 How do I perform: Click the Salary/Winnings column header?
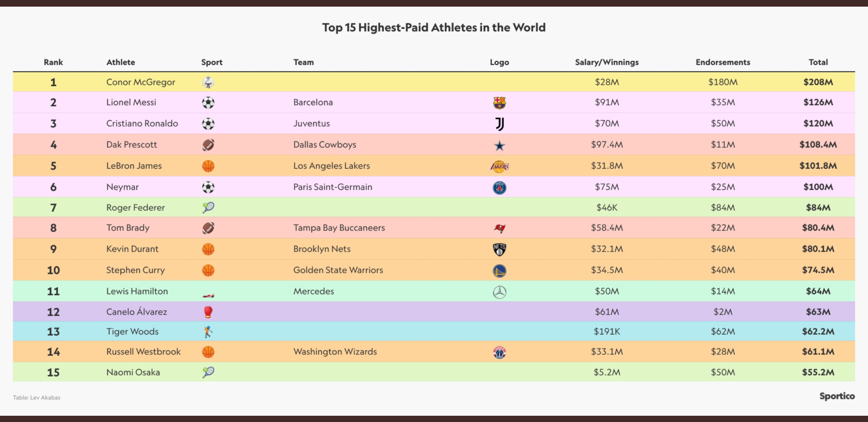tap(606, 62)
